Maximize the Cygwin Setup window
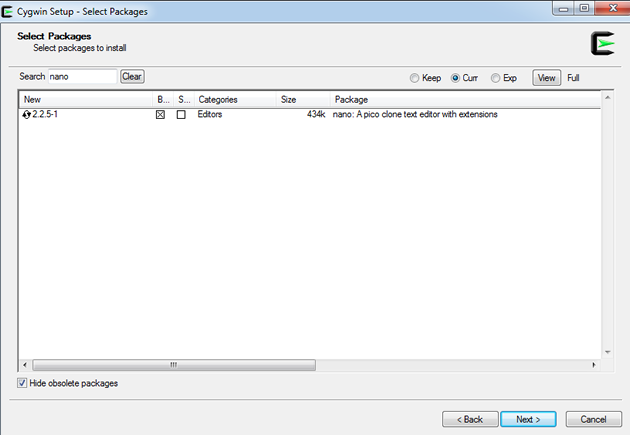Viewport: 630px width, 435px height. 585,8
